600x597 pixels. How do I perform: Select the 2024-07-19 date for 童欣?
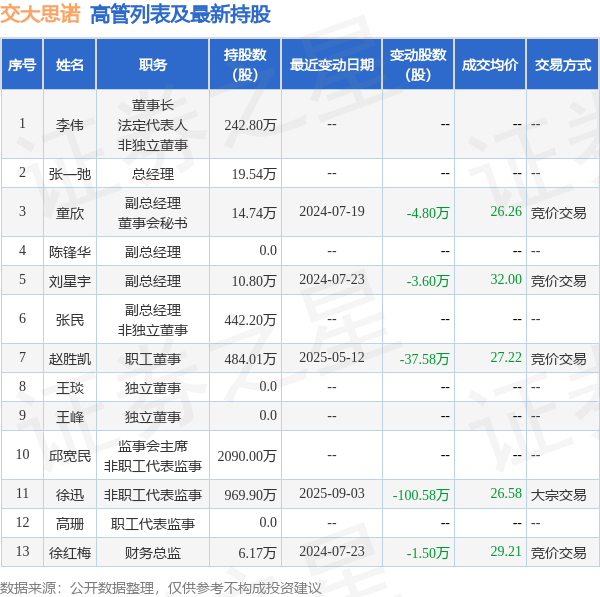point(332,211)
